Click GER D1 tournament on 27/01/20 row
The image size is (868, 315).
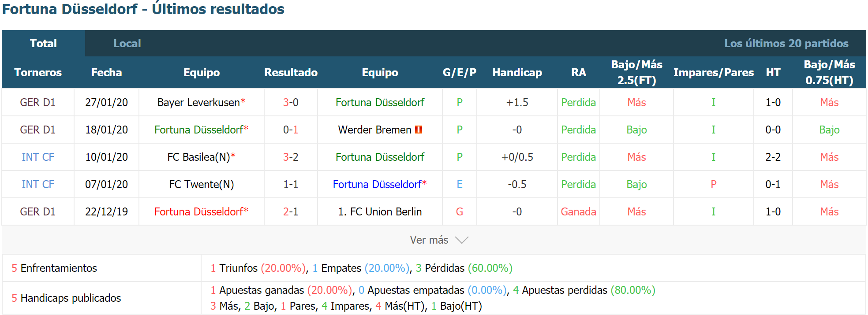38,102
